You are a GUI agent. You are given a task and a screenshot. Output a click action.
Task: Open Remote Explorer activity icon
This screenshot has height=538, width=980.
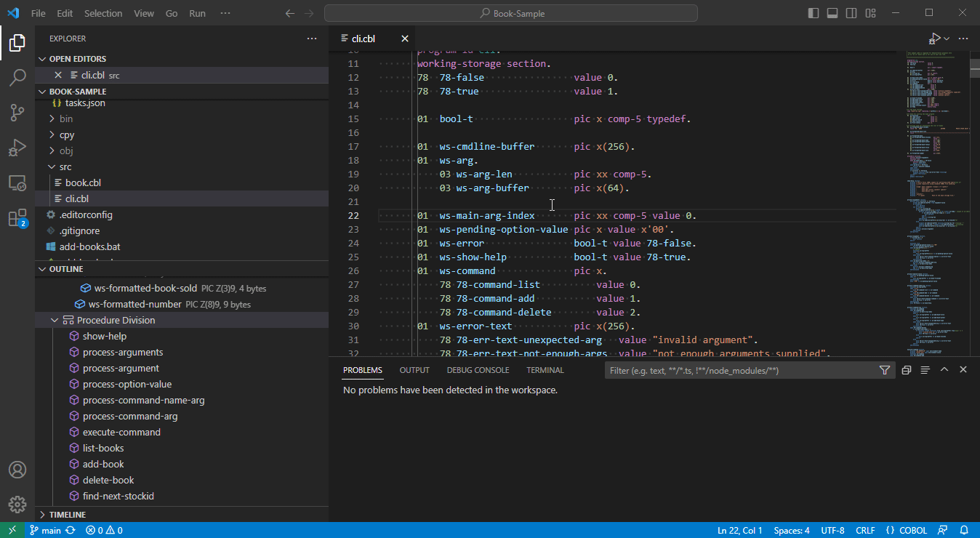click(17, 183)
